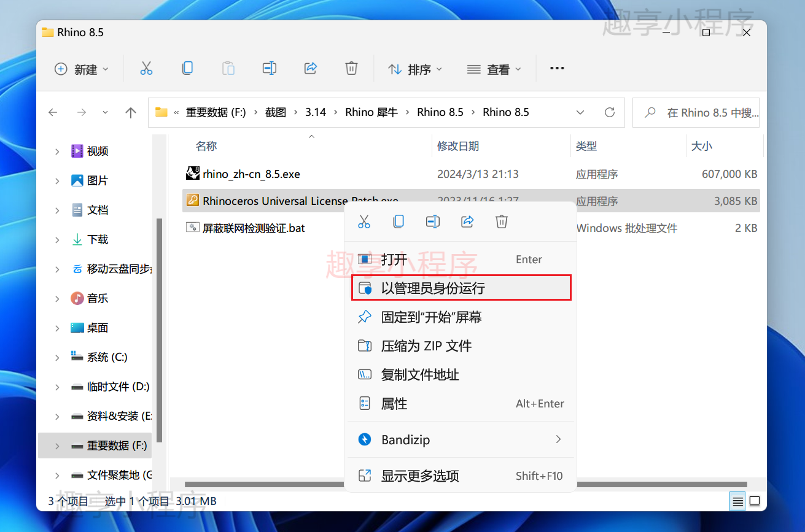The height and width of the screenshot is (532, 805).
Task: Open the 排序 (Sort) dropdown
Action: coord(414,69)
